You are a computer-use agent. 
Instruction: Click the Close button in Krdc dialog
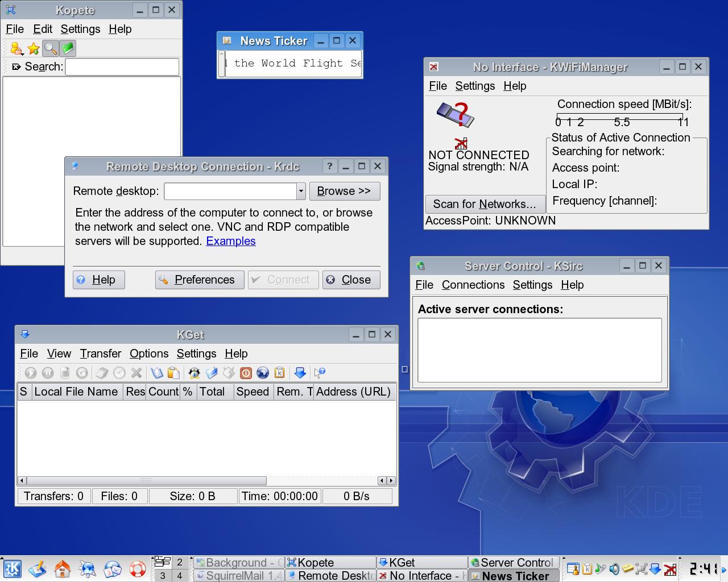pos(351,280)
